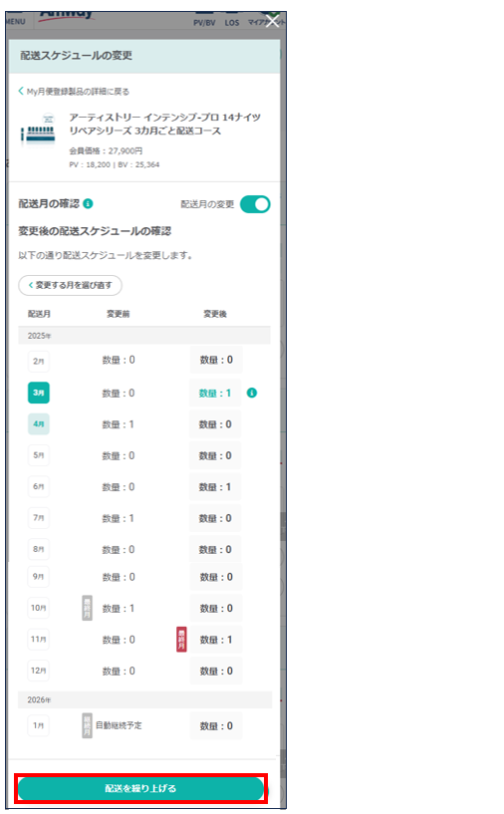Select the 1月 chip under 2026年

click(39, 725)
